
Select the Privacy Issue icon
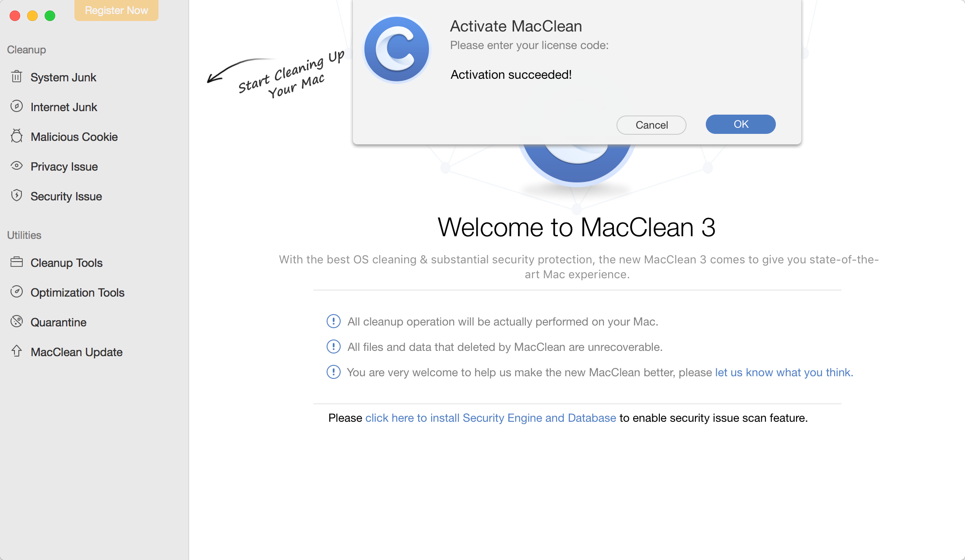click(x=17, y=166)
